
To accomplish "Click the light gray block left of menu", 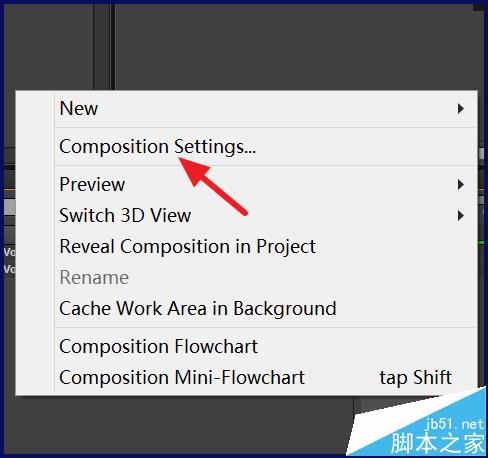I will (x=9, y=207).
